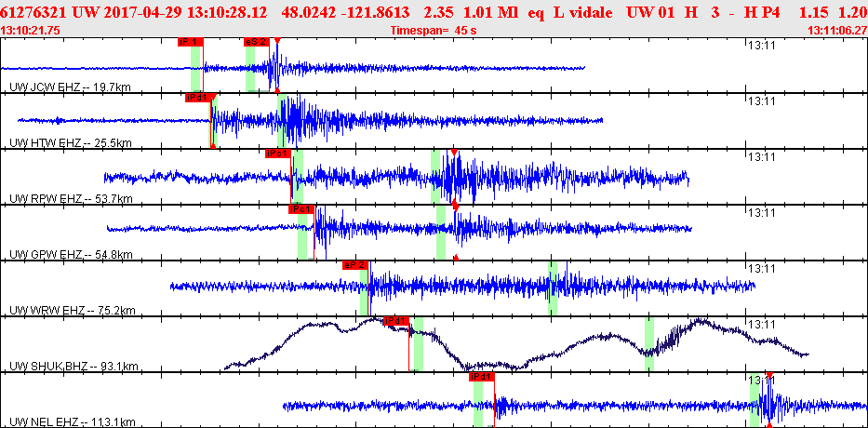Select station label UW RPW EHZ 53.7km

point(72,198)
